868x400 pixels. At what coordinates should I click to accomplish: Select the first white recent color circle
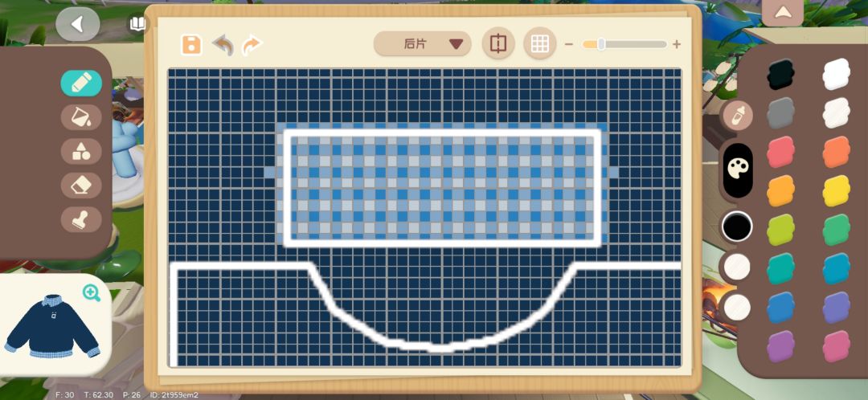737,267
